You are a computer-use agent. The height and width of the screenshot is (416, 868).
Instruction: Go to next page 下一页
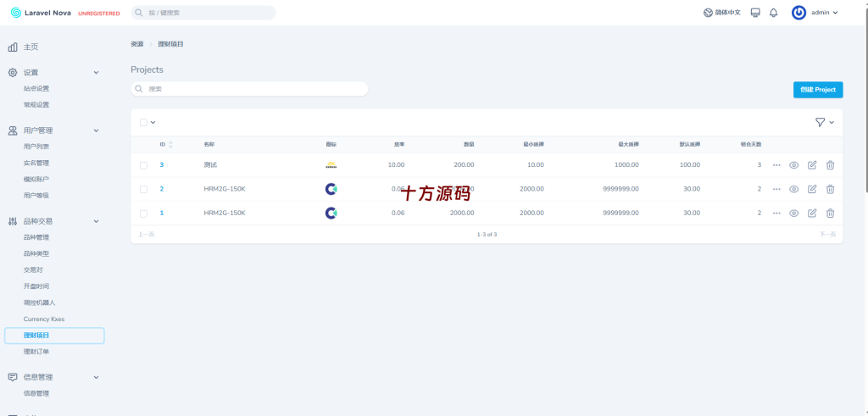[x=827, y=235]
